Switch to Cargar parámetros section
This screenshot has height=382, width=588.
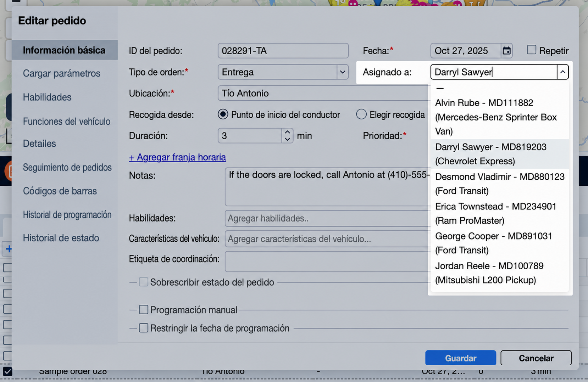pyautogui.click(x=62, y=73)
